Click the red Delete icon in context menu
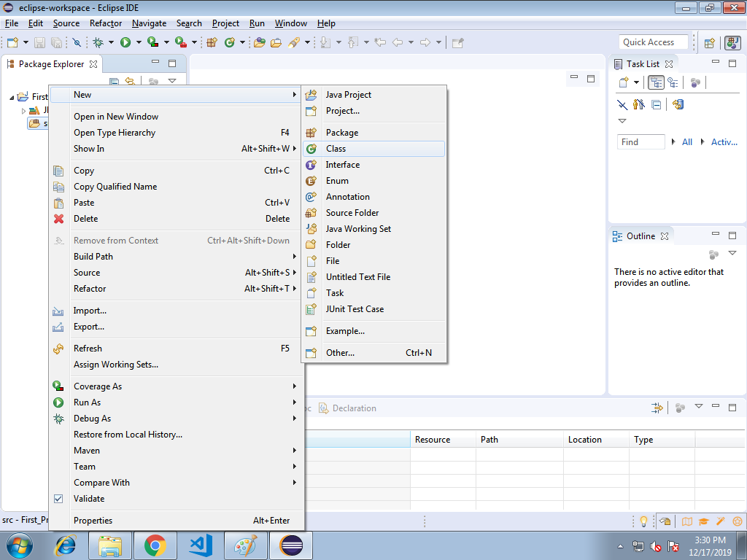Screen dimensions: 747x560 pyautogui.click(x=58, y=219)
